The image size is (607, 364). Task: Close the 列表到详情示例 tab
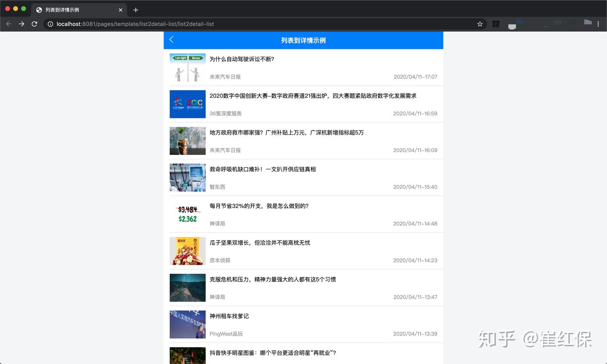tap(121, 10)
